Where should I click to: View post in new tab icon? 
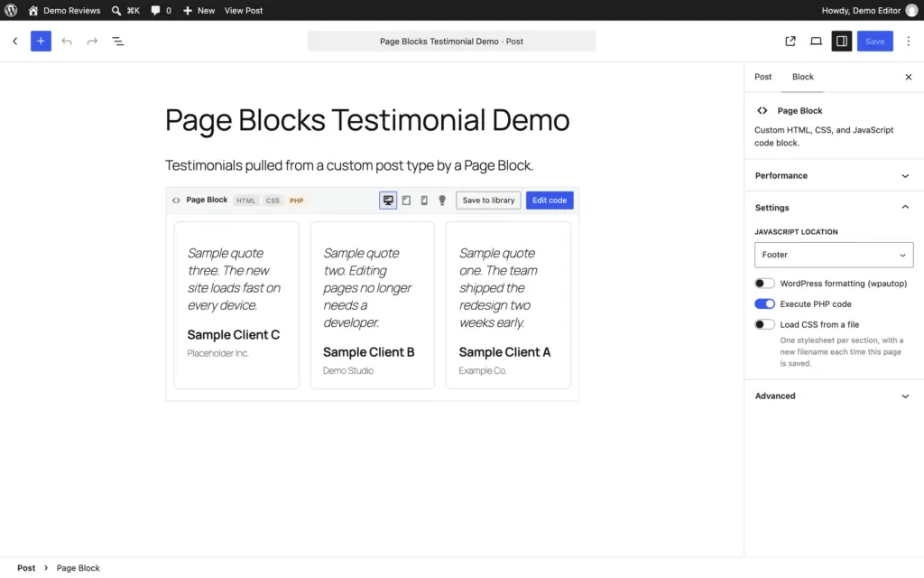click(x=790, y=42)
